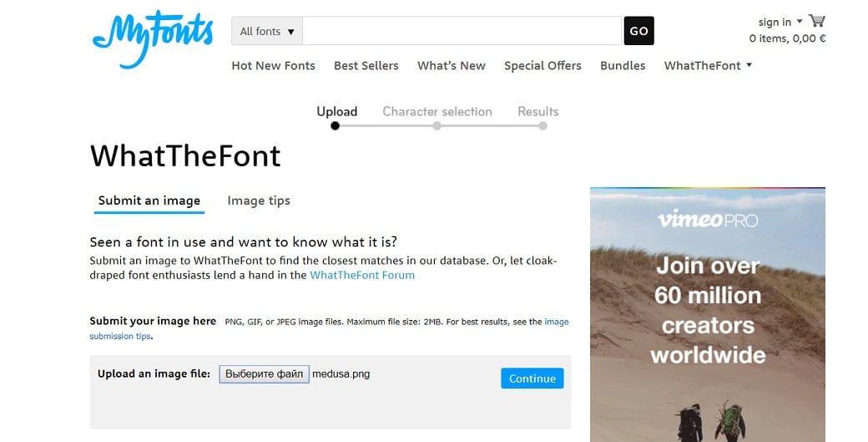The height and width of the screenshot is (442, 868).
Task: Click into the font search field
Action: [x=462, y=31]
